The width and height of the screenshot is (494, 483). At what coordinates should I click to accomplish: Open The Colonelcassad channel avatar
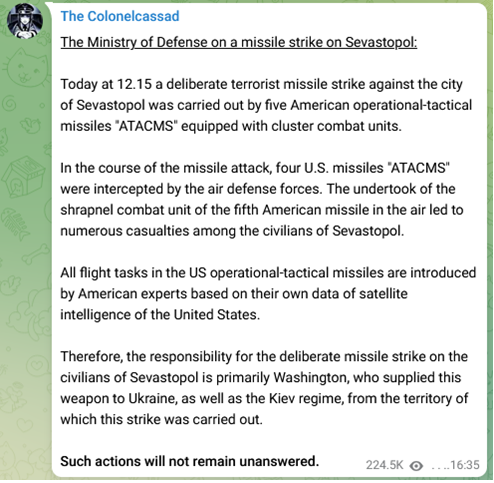coord(25,21)
